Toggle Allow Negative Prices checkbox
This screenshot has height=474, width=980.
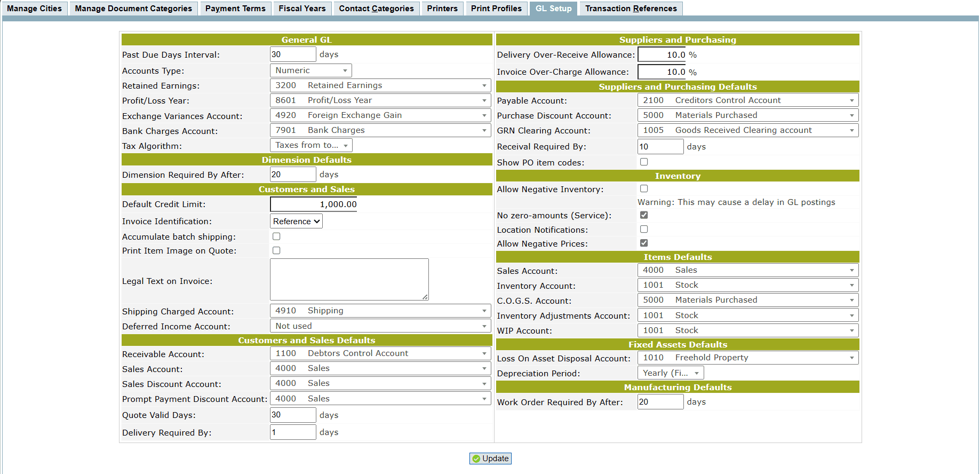click(644, 243)
